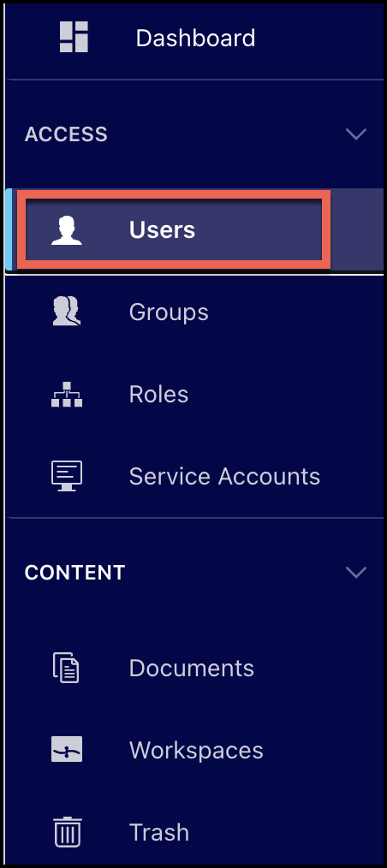Collapse the ACCESS section chevron

click(356, 134)
